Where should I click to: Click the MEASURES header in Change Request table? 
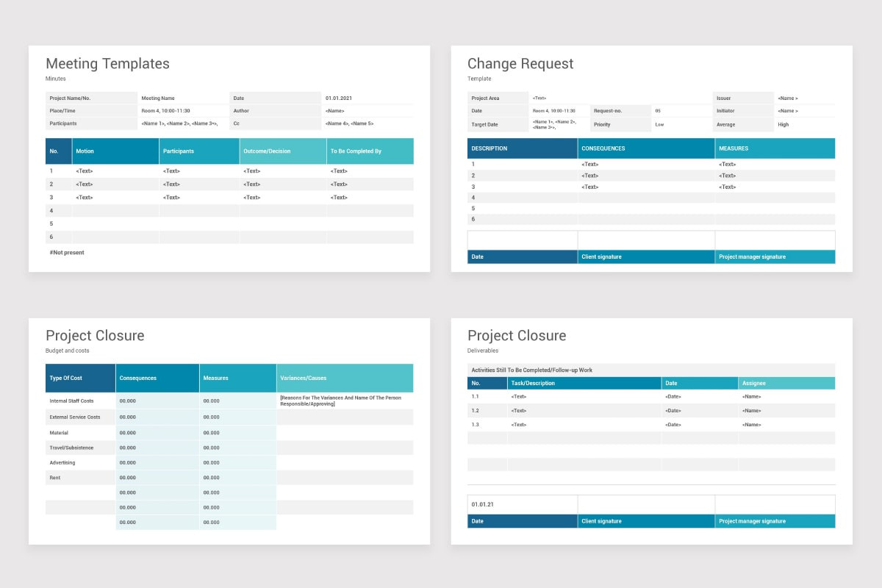tap(734, 148)
